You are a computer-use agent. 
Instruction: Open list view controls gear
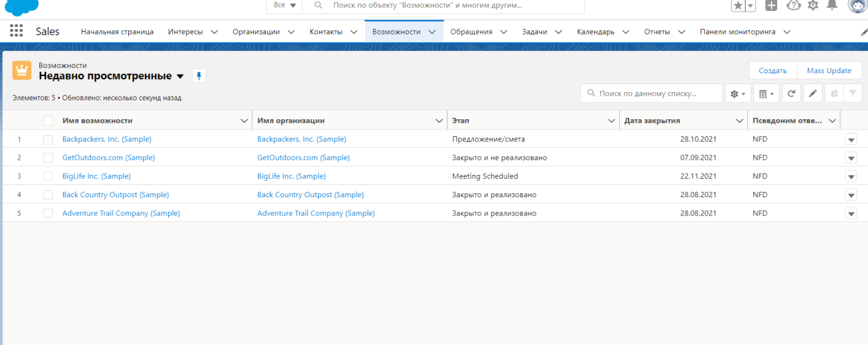[x=738, y=94]
